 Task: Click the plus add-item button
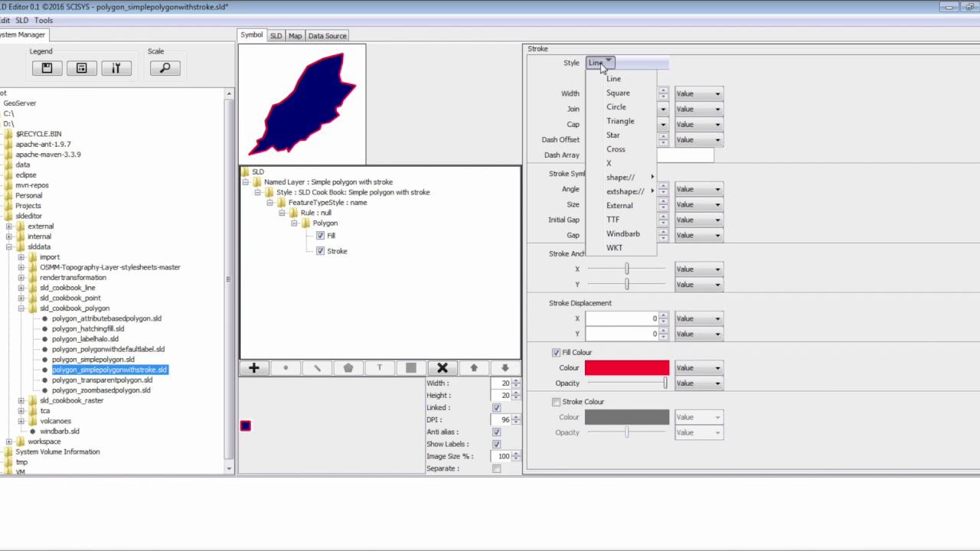tap(254, 368)
